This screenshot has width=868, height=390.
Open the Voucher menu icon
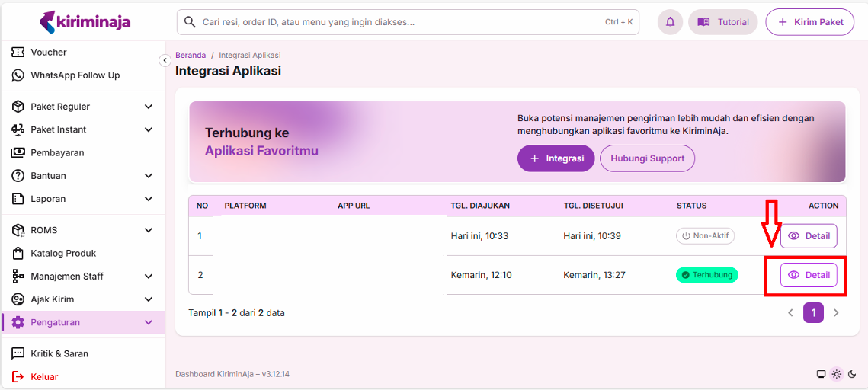[18, 52]
